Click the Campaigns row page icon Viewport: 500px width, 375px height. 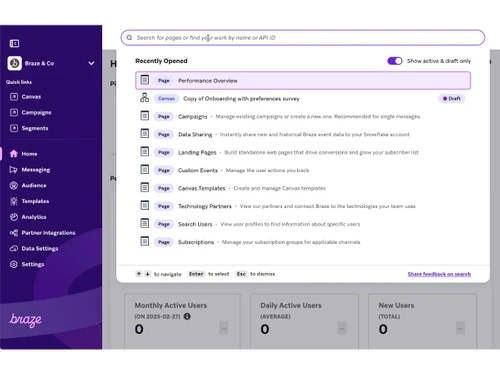pos(144,116)
